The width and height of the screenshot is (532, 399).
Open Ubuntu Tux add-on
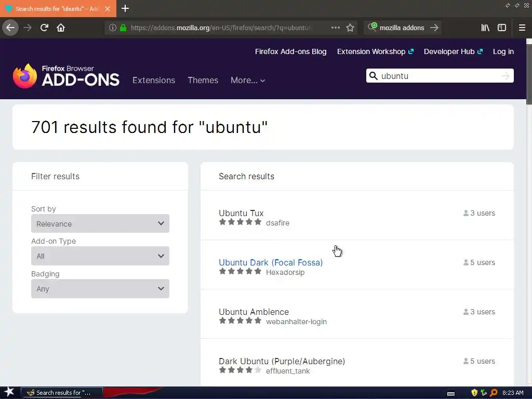coord(241,213)
